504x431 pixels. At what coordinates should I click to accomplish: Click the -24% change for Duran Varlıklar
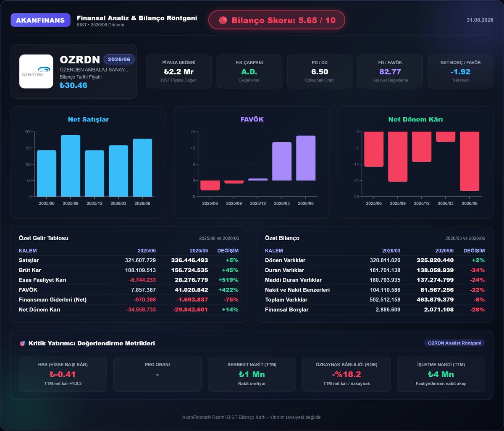(477, 270)
